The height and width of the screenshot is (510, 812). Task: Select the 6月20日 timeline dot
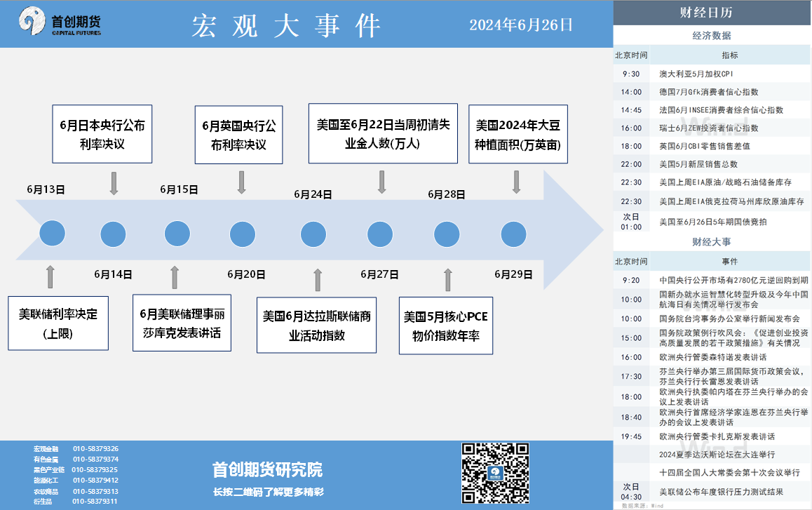click(243, 234)
